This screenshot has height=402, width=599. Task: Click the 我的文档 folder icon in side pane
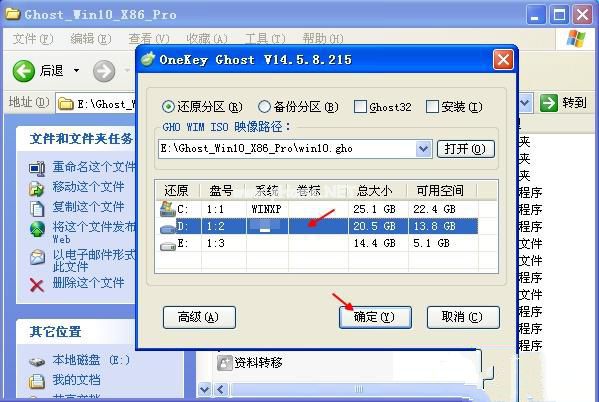tap(37, 381)
